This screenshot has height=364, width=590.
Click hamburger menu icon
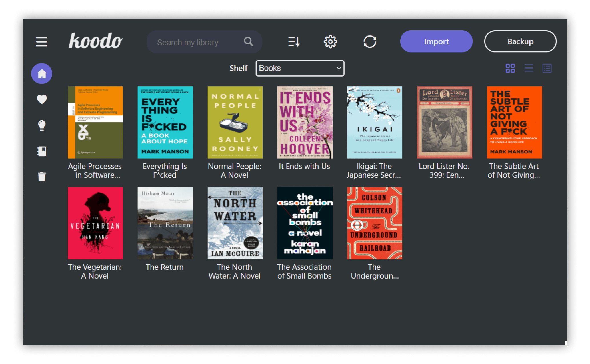click(x=41, y=41)
